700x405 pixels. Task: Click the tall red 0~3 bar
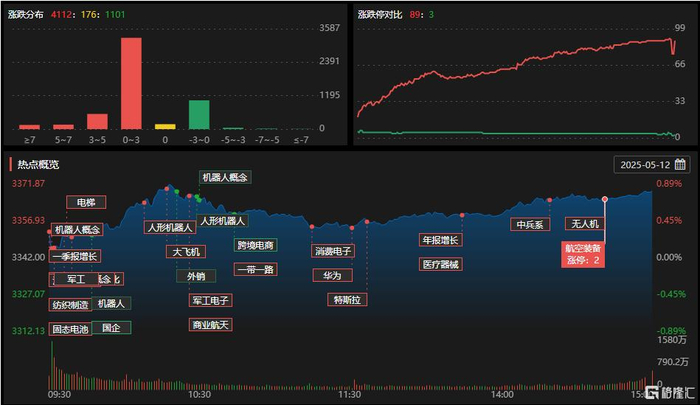(131, 84)
